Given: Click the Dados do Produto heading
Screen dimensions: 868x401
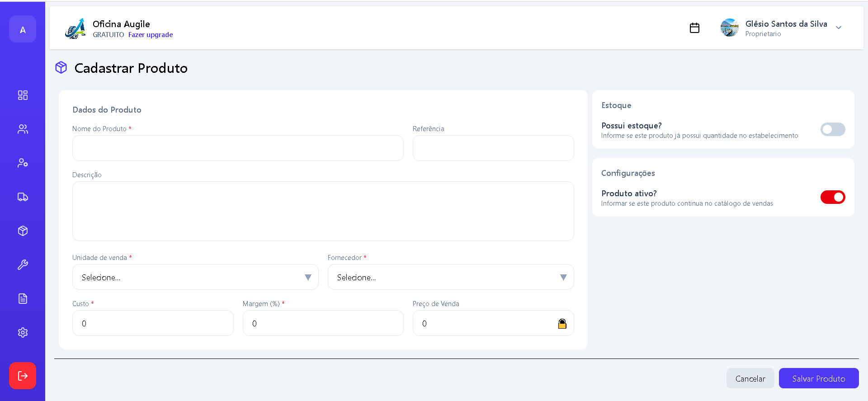Looking at the screenshot, I should click(107, 110).
